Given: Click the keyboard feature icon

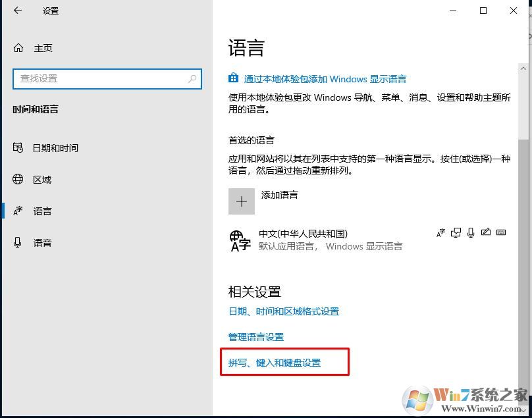Looking at the screenshot, I should (x=501, y=232).
